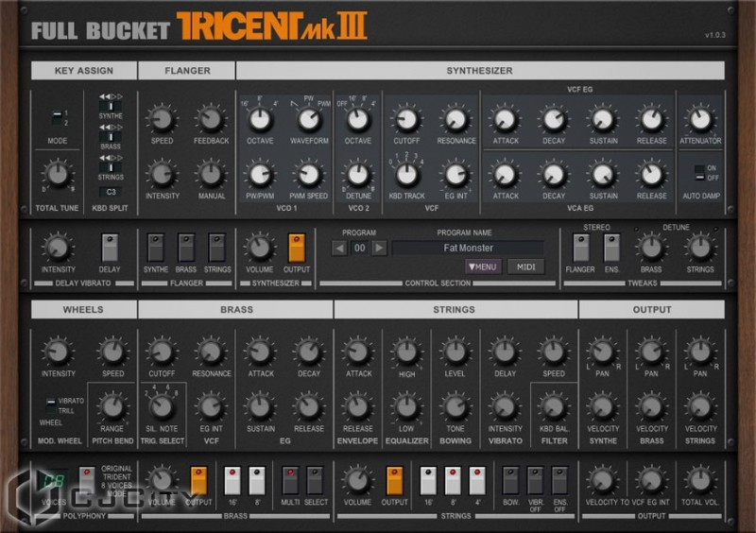Toggle the Key Assign MODE 1/2 switch
This screenshot has height=533, width=756.
tap(57, 118)
